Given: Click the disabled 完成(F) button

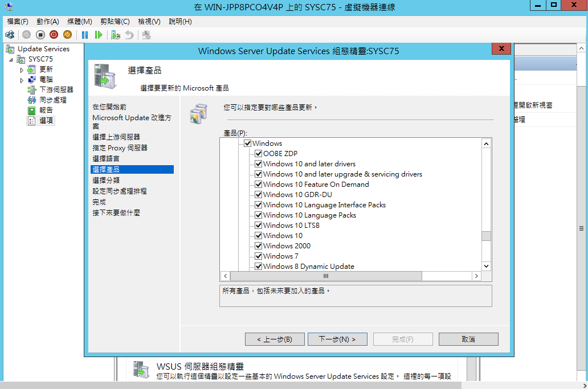Looking at the screenshot, I should (x=403, y=339).
